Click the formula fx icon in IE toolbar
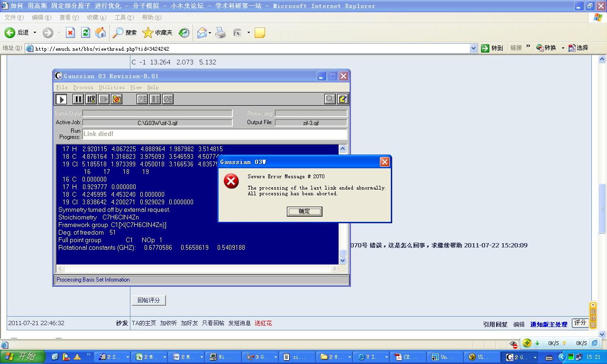 pyautogui.click(x=238, y=33)
